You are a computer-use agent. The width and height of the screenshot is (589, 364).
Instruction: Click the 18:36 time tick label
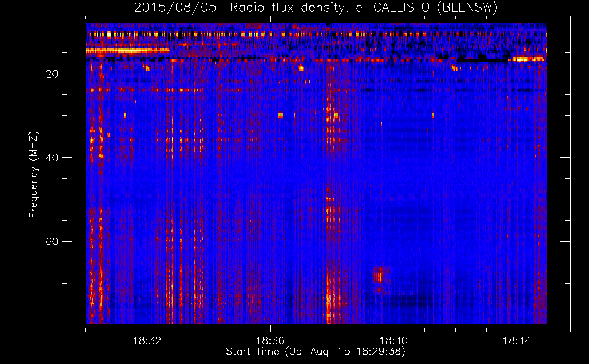coord(270,341)
